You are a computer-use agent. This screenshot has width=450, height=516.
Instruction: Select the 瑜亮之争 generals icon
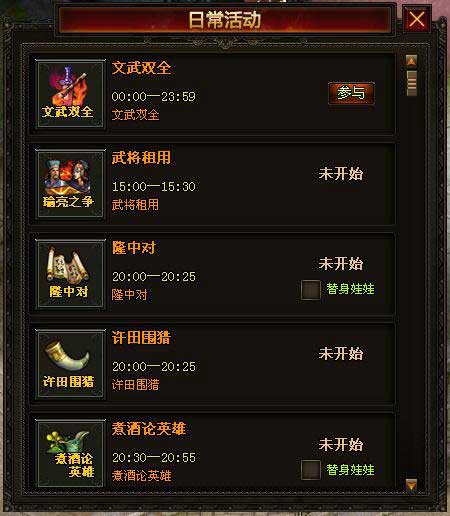coord(70,184)
